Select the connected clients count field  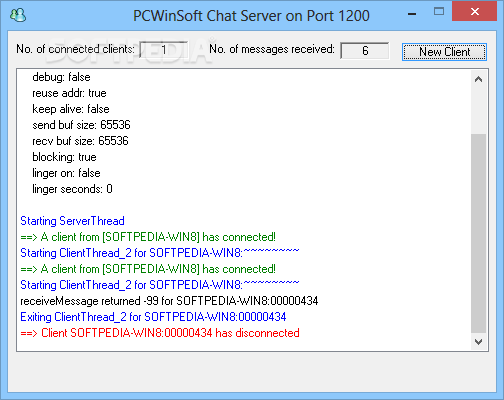tap(164, 50)
